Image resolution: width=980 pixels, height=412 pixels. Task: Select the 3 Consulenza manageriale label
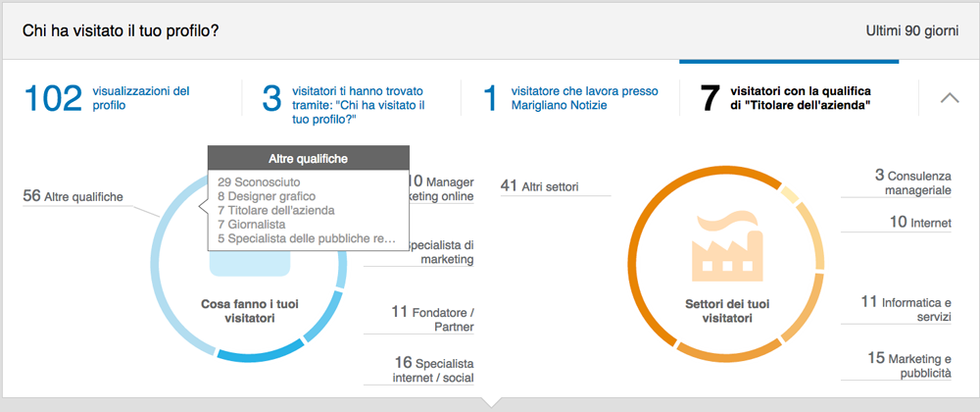pyautogui.click(x=911, y=181)
